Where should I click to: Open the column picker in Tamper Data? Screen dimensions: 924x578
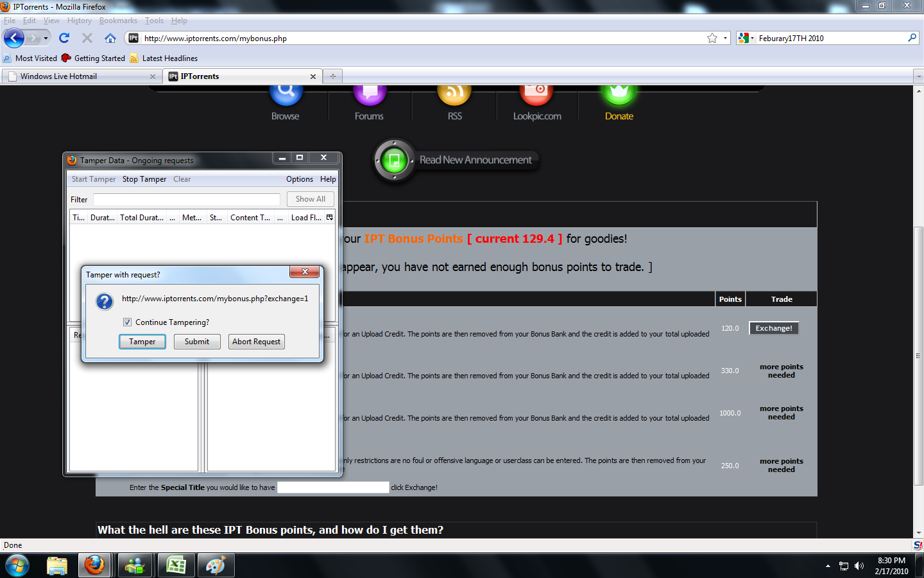point(330,218)
